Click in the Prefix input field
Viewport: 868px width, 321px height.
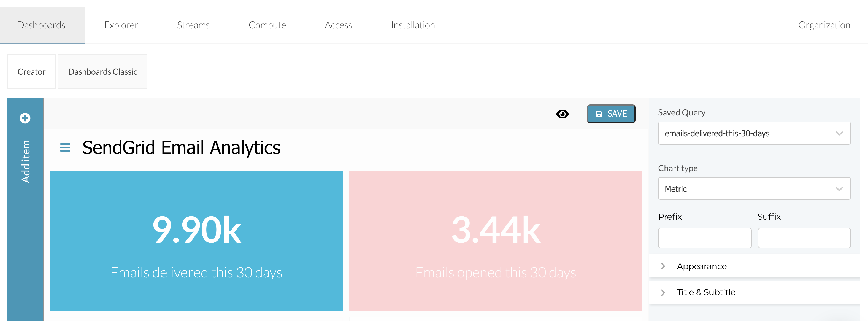pyautogui.click(x=704, y=238)
